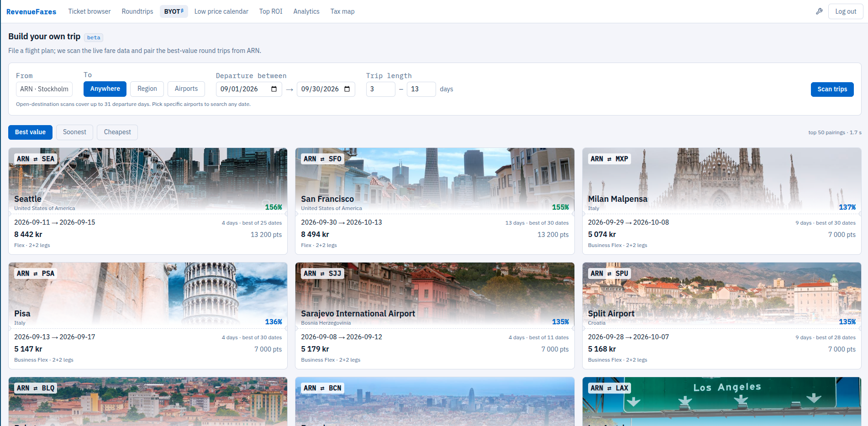This screenshot has width=868, height=426.
Task: Click the ARN ⇄ SEA route badge
Action: (36, 159)
